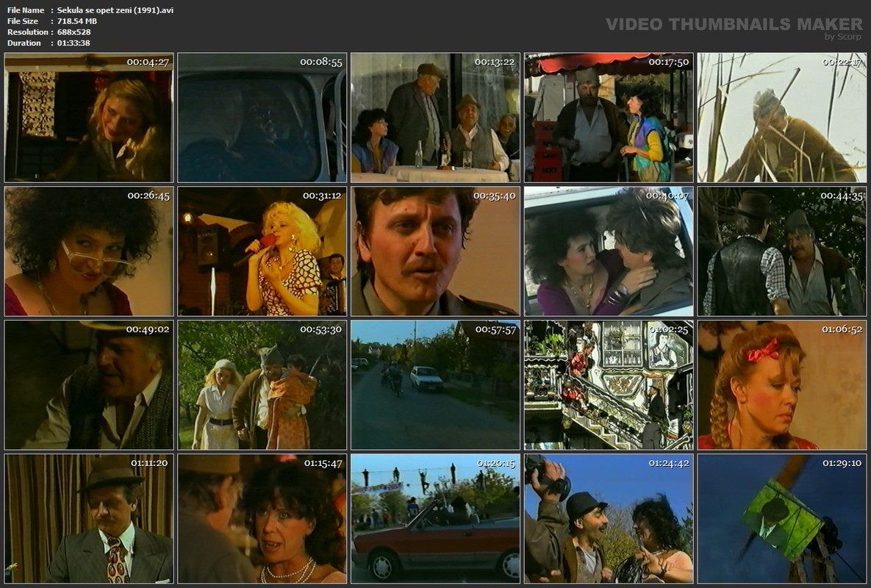Select the thumbnail at 01:11:20

(x=89, y=519)
